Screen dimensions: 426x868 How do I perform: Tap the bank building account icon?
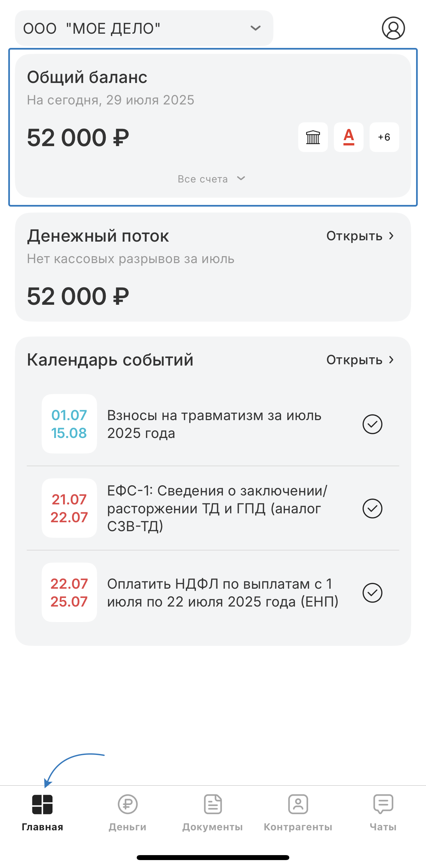(x=313, y=137)
